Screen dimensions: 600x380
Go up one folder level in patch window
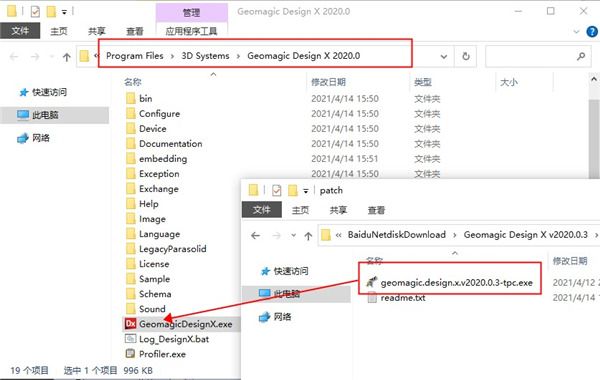pyautogui.click(x=308, y=235)
